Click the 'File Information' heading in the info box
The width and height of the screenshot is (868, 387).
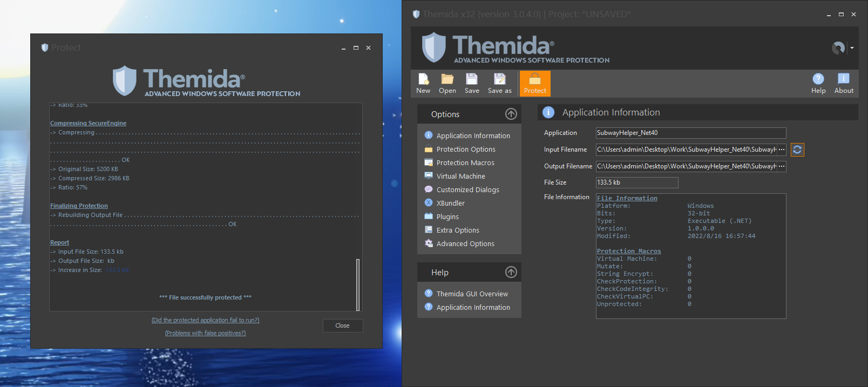click(627, 198)
